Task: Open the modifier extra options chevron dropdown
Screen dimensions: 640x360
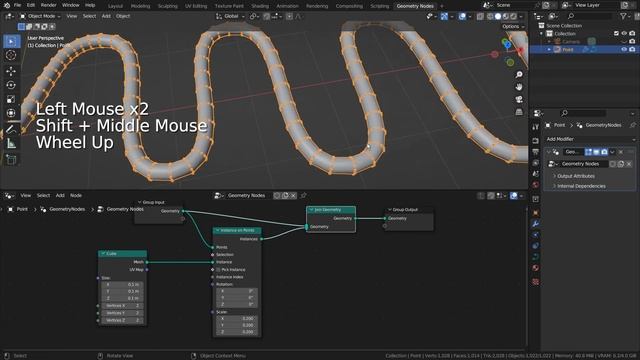Action: 612,152
